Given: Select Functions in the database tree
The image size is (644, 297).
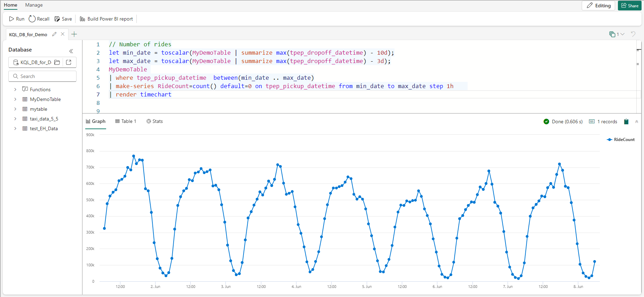Looking at the screenshot, I should click(40, 89).
